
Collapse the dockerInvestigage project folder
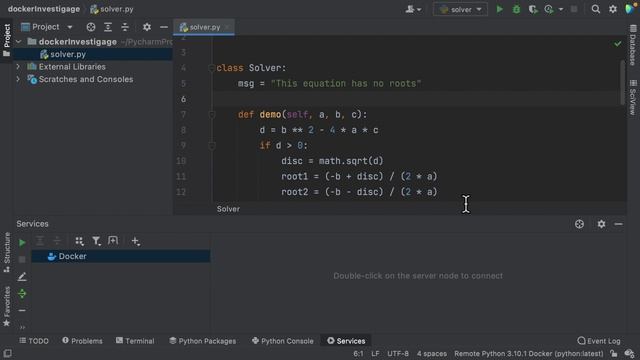pyautogui.click(x=18, y=42)
